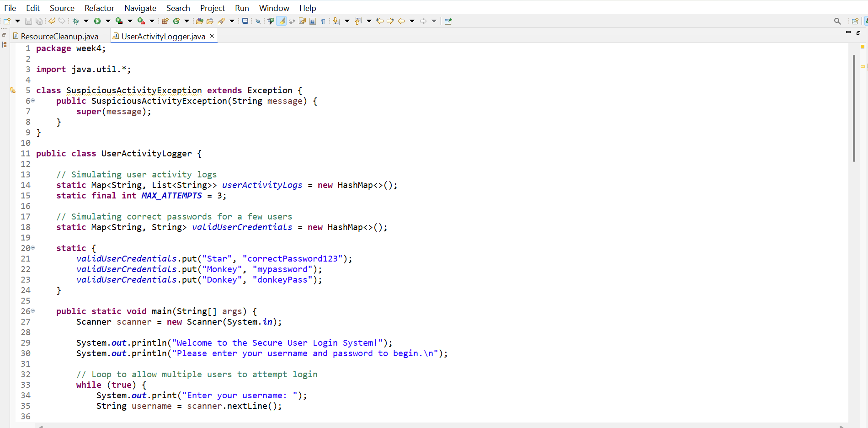Open the Debug configurations dropdown arrow
Image resolution: width=868 pixels, height=428 pixels.
pyautogui.click(x=86, y=21)
